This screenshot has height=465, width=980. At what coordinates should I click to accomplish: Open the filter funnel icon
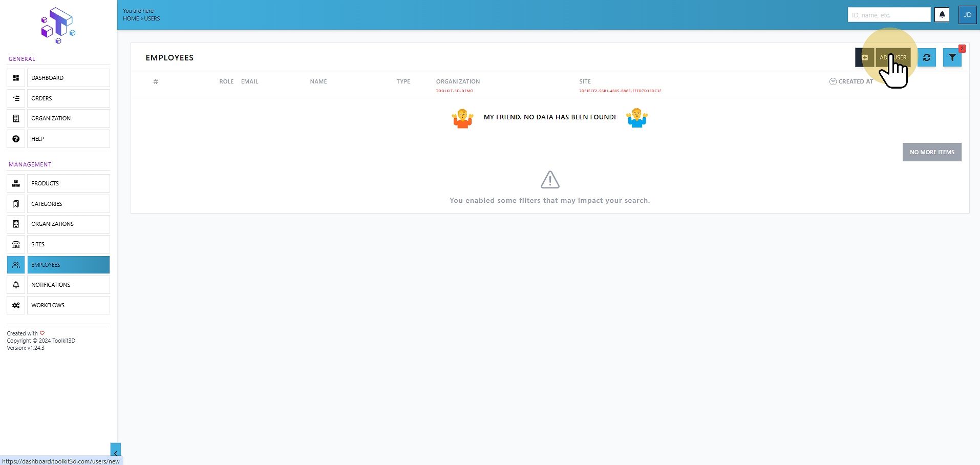coord(952,57)
